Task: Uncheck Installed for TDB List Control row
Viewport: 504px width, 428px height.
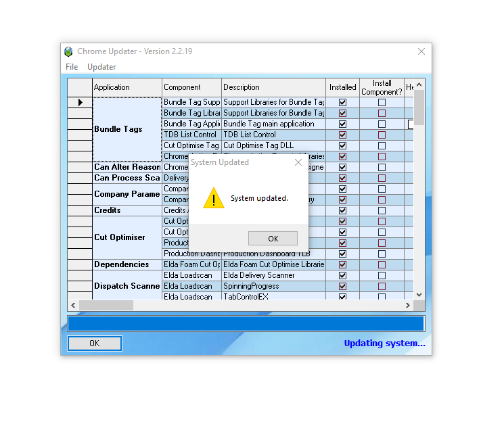Action: [342, 135]
